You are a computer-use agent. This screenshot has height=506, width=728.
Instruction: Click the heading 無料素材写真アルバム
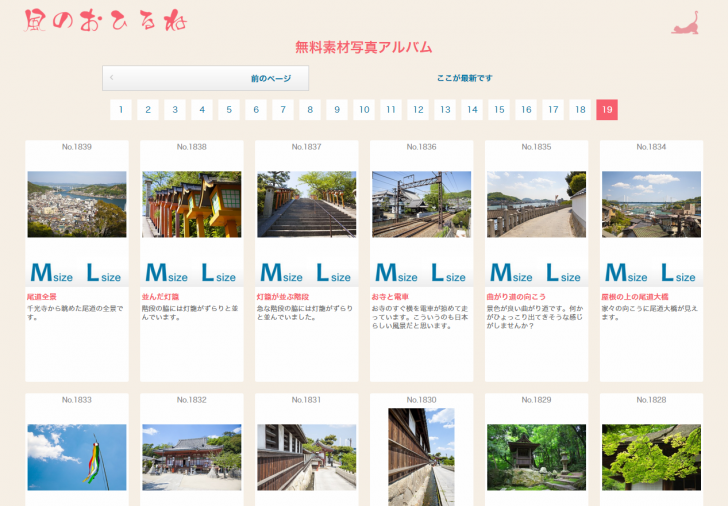pos(364,47)
